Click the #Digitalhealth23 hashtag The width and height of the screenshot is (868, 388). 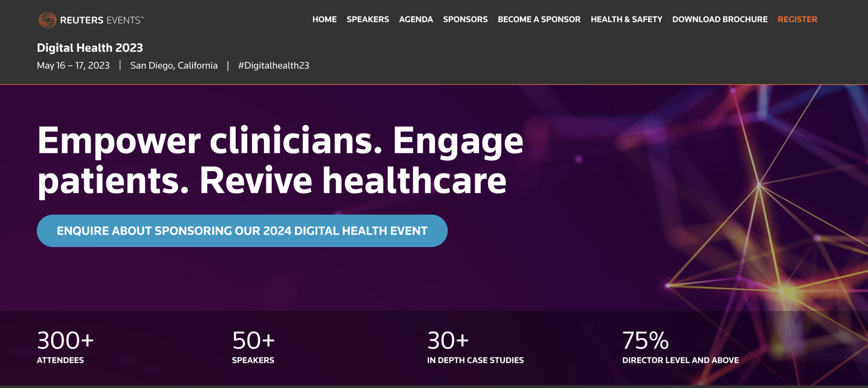(274, 65)
